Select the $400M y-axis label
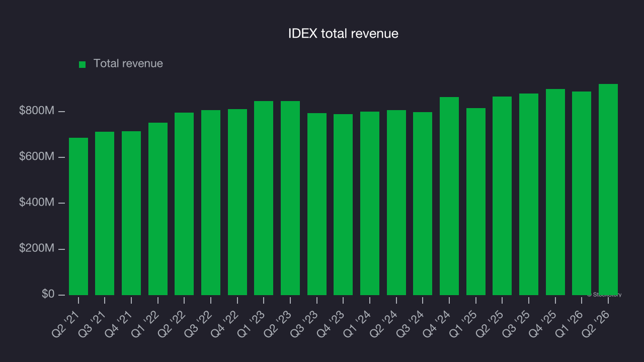Viewport: 644px width, 362px height. pos(37,203)
